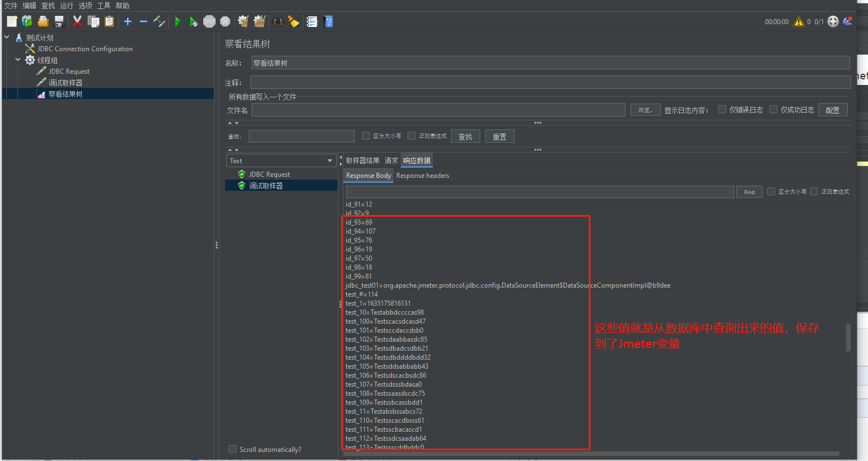Viewport: 868px width, 461px height.
Task: Click the response body vertical scrollbar
Action: coord(848,337)
